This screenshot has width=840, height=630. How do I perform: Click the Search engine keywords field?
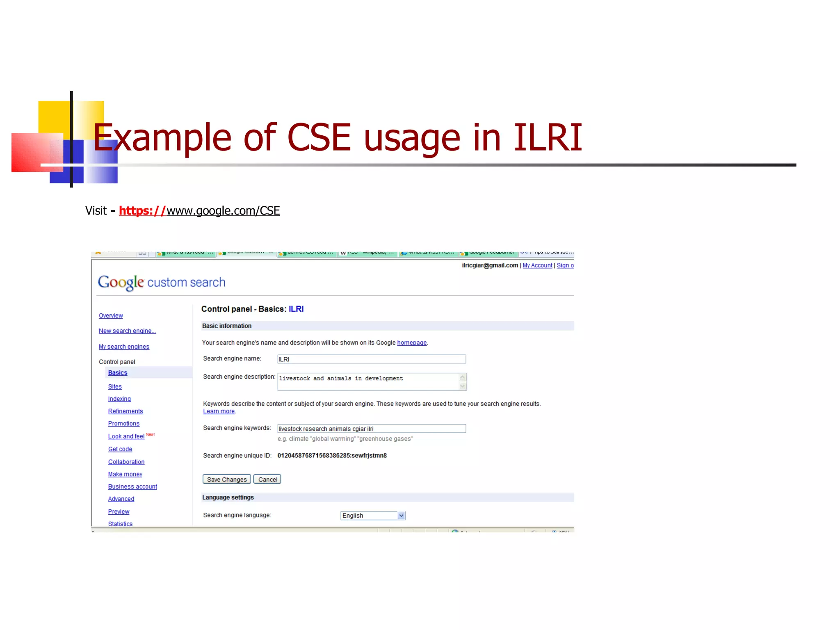[371, 429]
